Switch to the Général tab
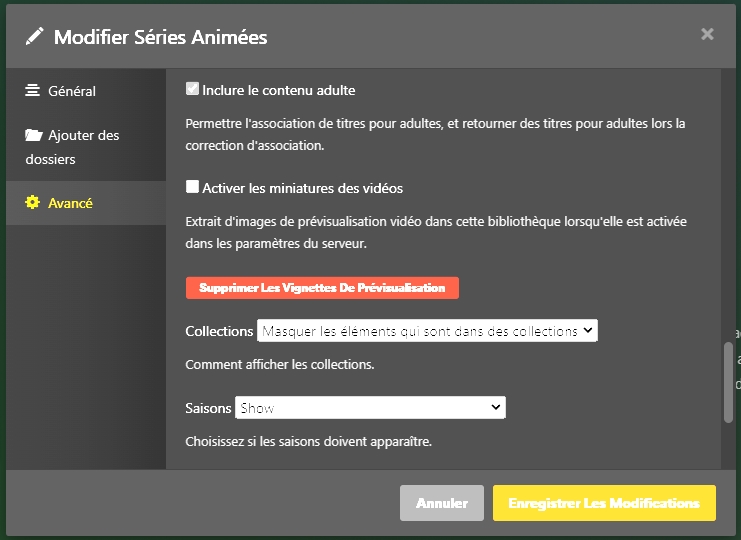This screenshot has height=540, width=741. coord(72,91)
